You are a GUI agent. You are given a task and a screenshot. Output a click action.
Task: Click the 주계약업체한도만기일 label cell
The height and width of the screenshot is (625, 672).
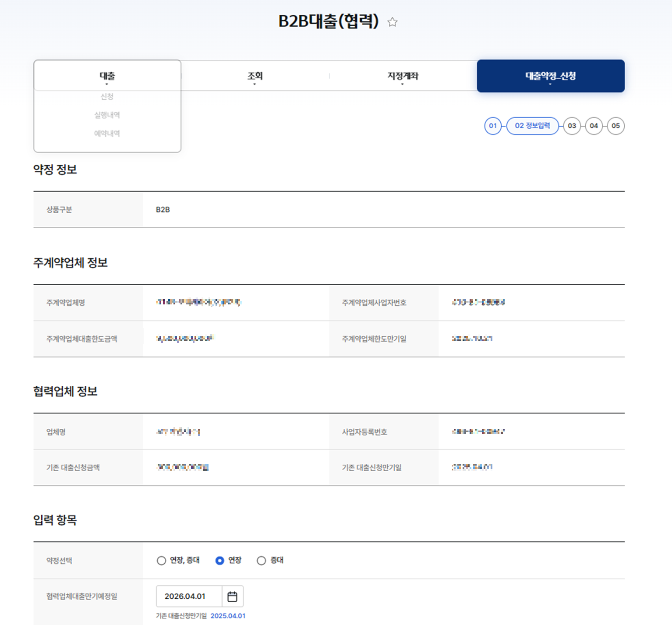coord(384,339)
